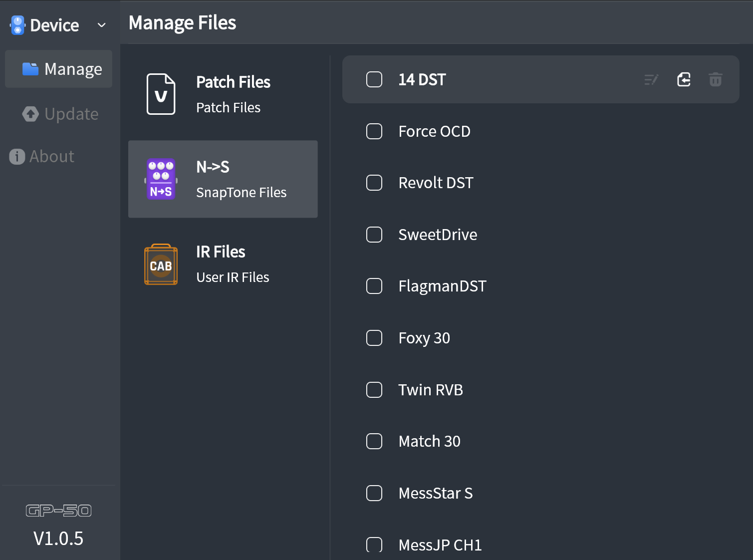This screenshot has height=560, width=753.
Task: Click the info icon beside About
Action: (x=16, y=156)
